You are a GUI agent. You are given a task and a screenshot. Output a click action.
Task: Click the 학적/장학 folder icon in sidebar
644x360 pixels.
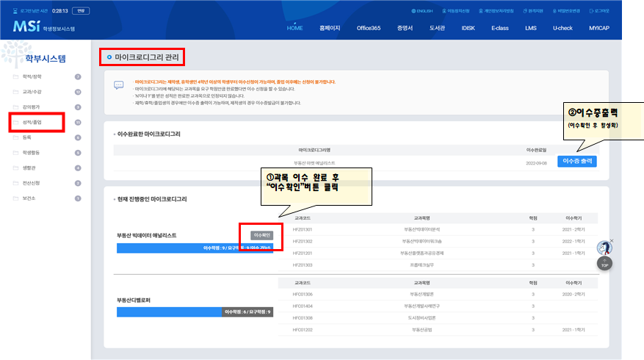16,76
